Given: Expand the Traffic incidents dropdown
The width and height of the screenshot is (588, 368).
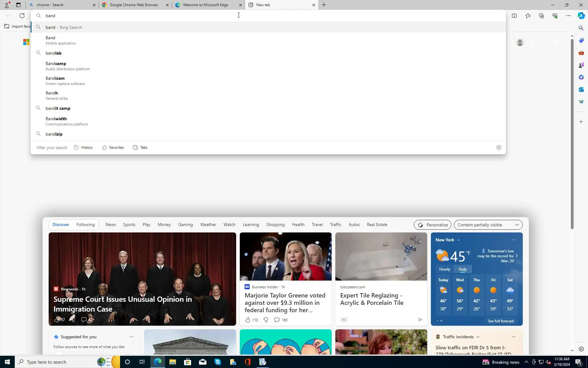Looking at the screenshot, I should pos(478,337).
